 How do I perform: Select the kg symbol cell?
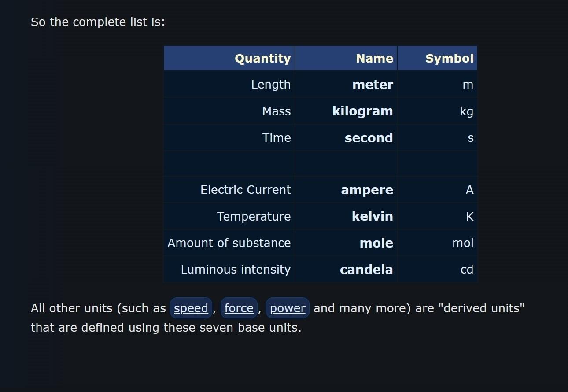[x=466, y=111]
